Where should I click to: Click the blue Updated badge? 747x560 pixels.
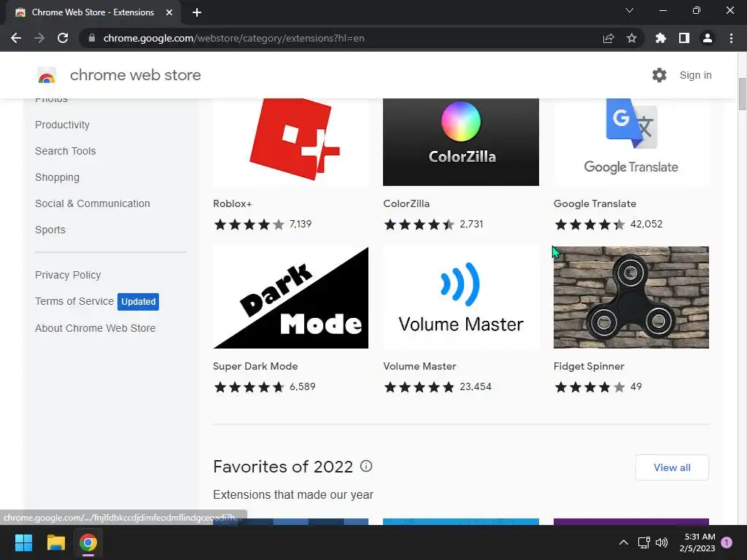tap(138, 301)
